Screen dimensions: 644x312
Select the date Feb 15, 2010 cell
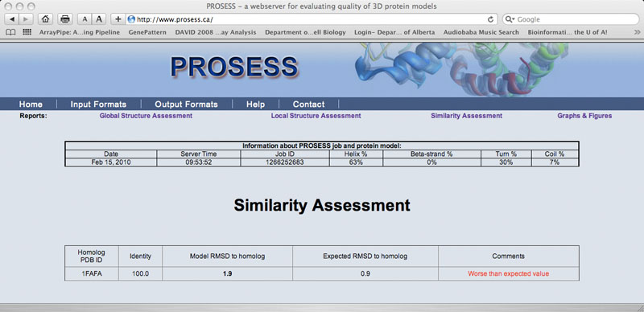tap(111, 162)
